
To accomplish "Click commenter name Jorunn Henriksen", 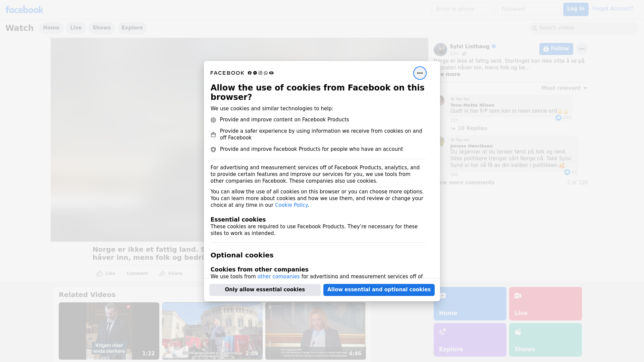I will (x=472, y=146).
